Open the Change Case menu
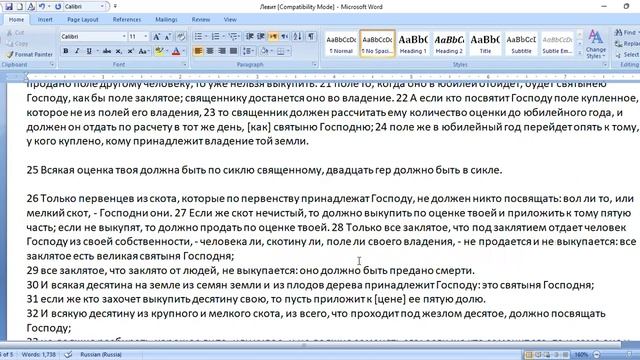 click(143, 51)
